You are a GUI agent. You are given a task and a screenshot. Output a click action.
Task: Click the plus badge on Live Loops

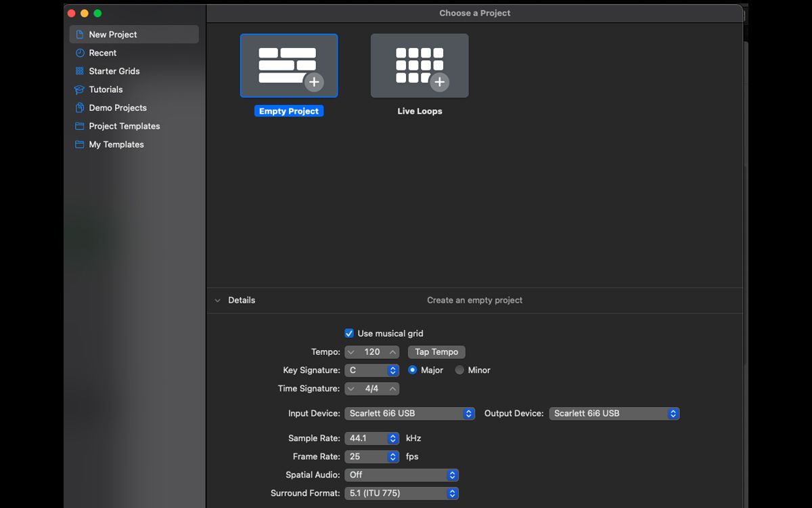(x=440, y=82)
